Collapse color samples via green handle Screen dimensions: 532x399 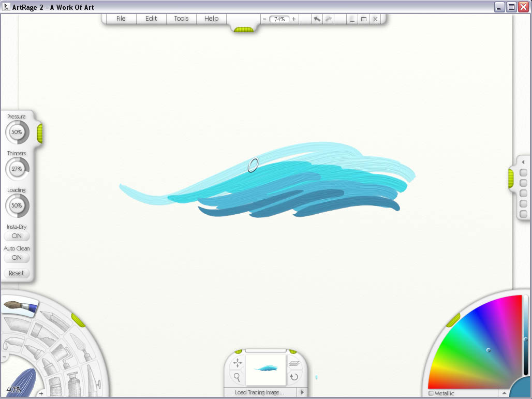coord(511,179)
